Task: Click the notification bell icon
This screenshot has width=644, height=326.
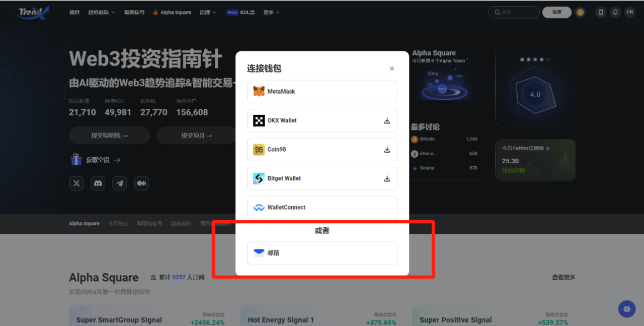Action: click(x=615, y=12)
